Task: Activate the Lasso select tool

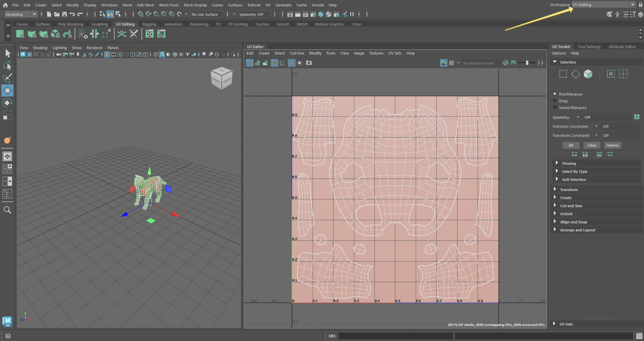Action: tap(8, 66)
